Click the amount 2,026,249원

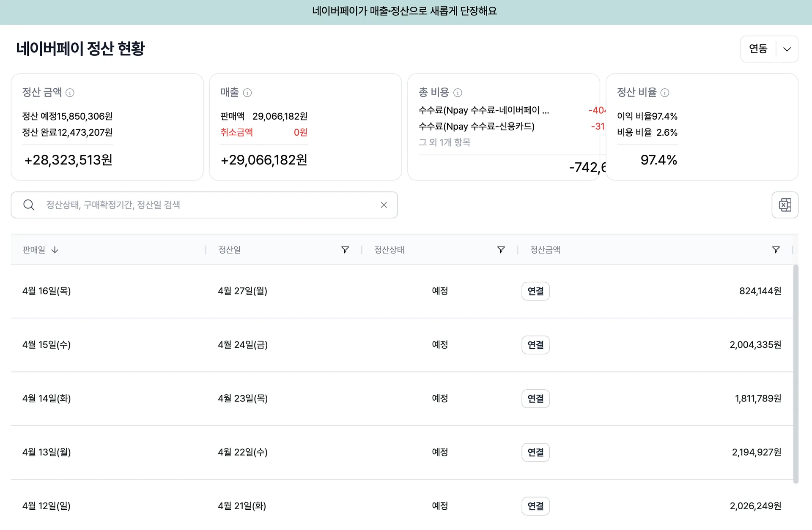[x=755, y=505]
